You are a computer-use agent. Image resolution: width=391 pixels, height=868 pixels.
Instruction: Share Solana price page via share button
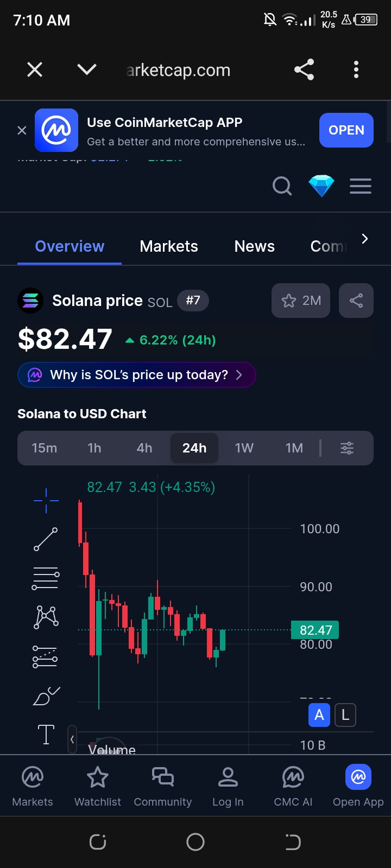pyautogui.click(x=356, y=301)
